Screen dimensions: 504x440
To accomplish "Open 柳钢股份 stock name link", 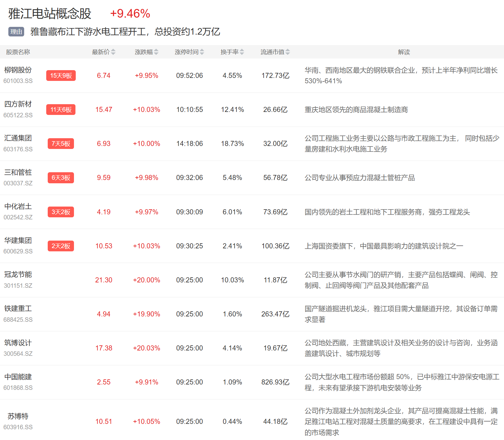I will tap(18, 70).
